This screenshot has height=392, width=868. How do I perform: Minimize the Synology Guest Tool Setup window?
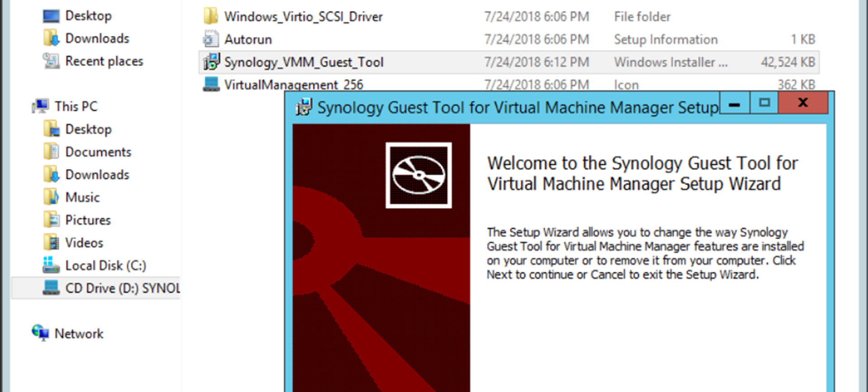coord(734,104)
